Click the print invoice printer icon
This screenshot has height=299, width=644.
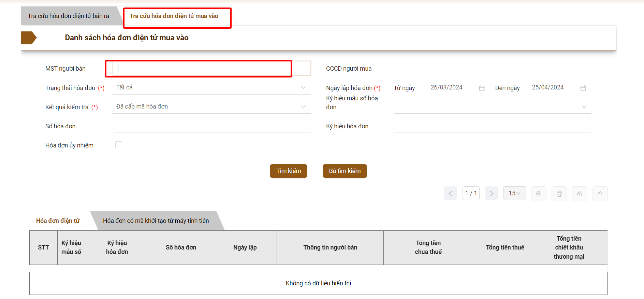(559, 194)
